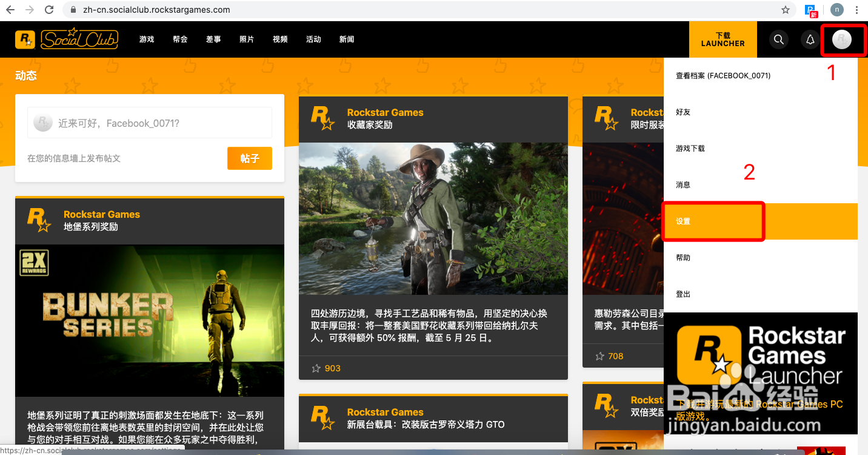The height and width of the screenshot is (455, 868).
Task: Click the 动态 heading
Action: coord(26,76)
